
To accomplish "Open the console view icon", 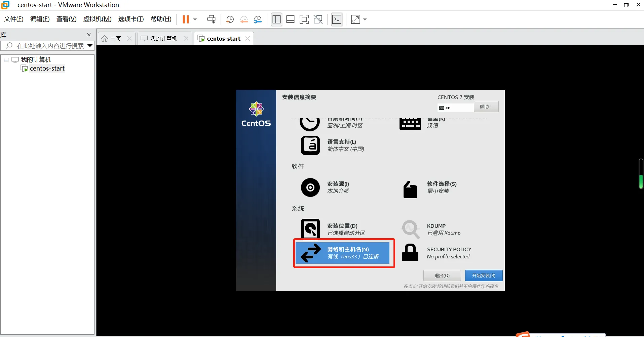I will coord(337,19).
